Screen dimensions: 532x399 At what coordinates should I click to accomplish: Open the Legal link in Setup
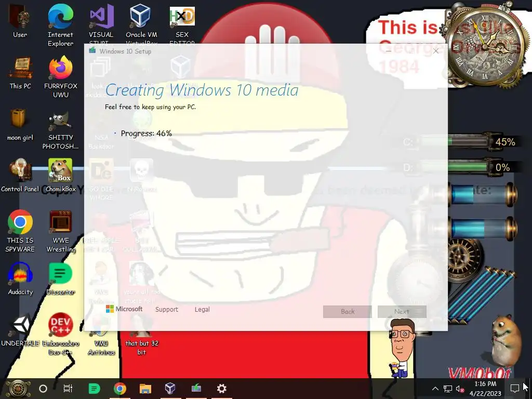[202, 310]
